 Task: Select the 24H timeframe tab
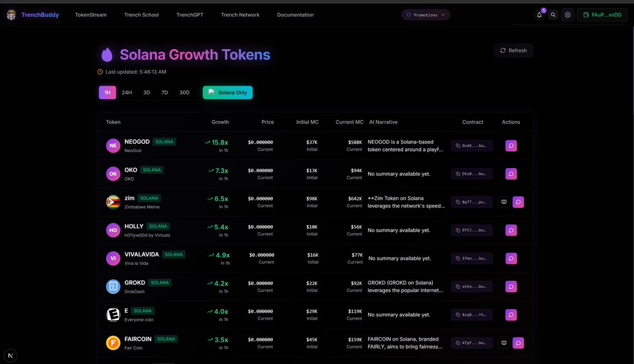(x=127, y=92)
